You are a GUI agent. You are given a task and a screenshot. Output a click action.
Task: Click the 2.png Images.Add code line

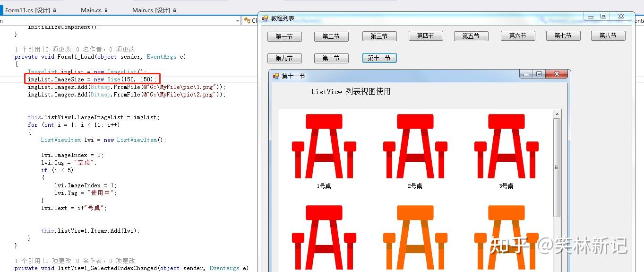127,95
